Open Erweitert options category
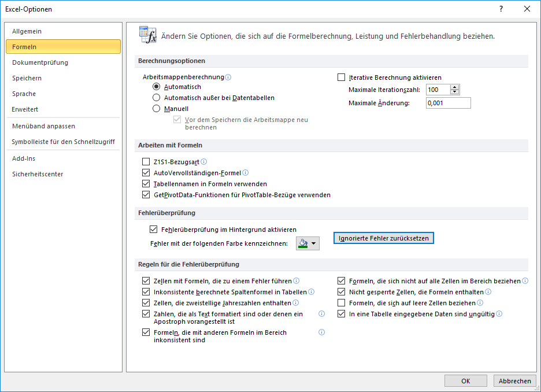The image size is (541, 392). tap(64, 109)
